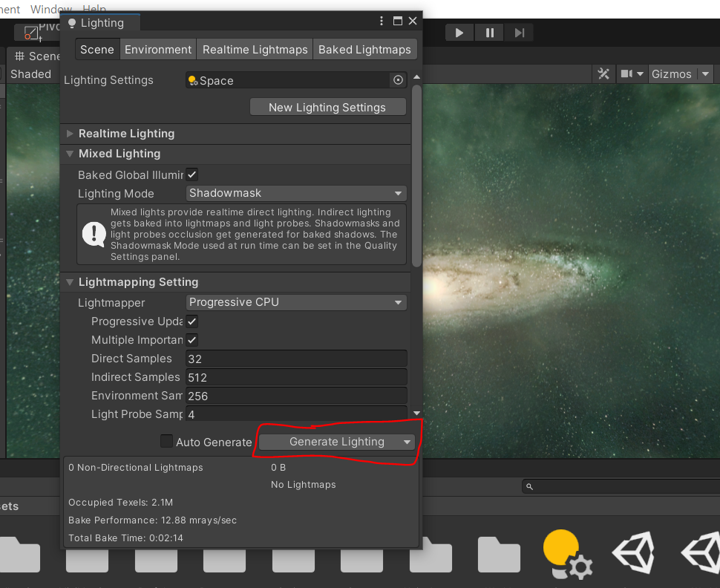Screen dimensions: 720x588
Task: Select the Scene view tab
Action: (x=35, y=56)
